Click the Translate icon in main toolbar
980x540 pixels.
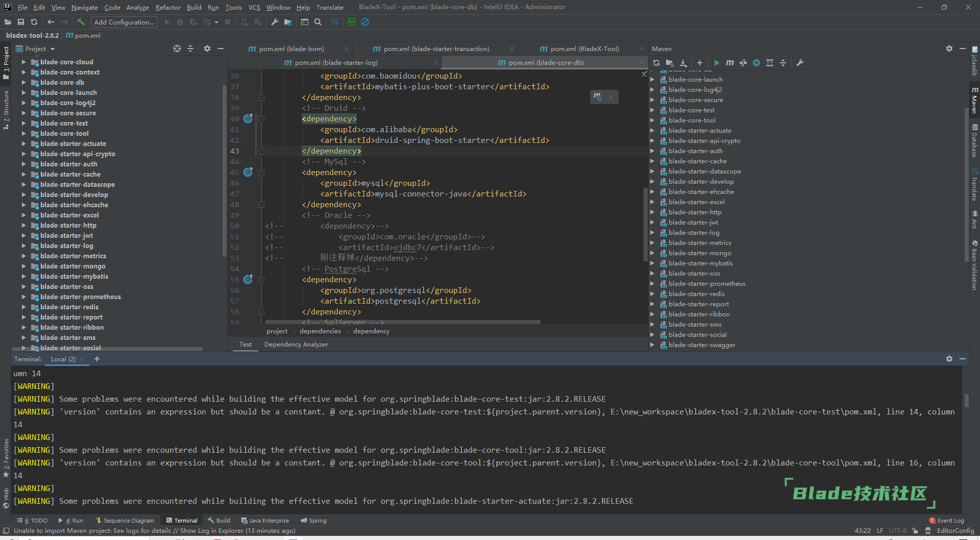pyautogui.click(x=335, y=22)
